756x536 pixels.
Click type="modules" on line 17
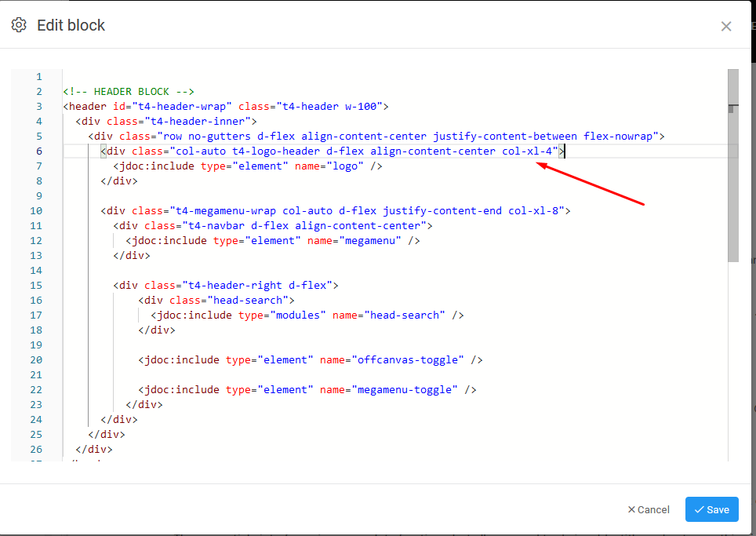tap(282, 315)
